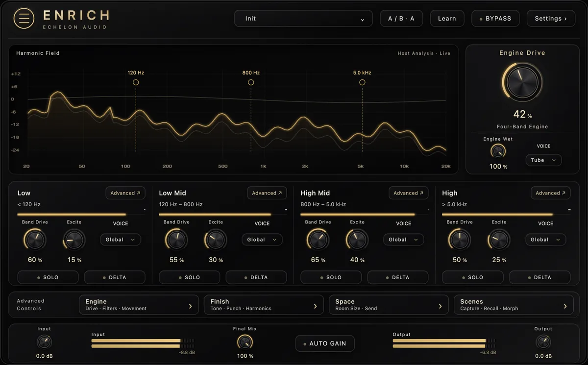588x365 pixels.
Task: Select the 800 Hz crossover handle
Action: pyautogui.click(x=251, y=82)
